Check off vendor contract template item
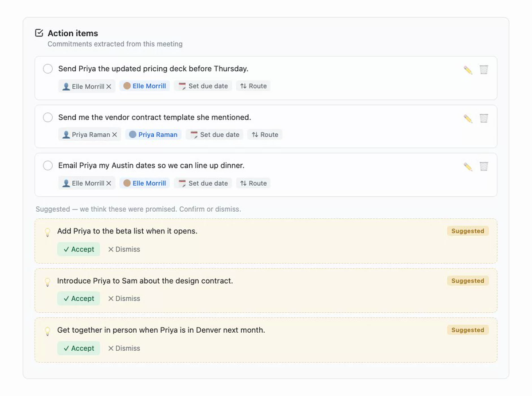Viewport: 532px width, 396px height. click(x=48, y=117)
